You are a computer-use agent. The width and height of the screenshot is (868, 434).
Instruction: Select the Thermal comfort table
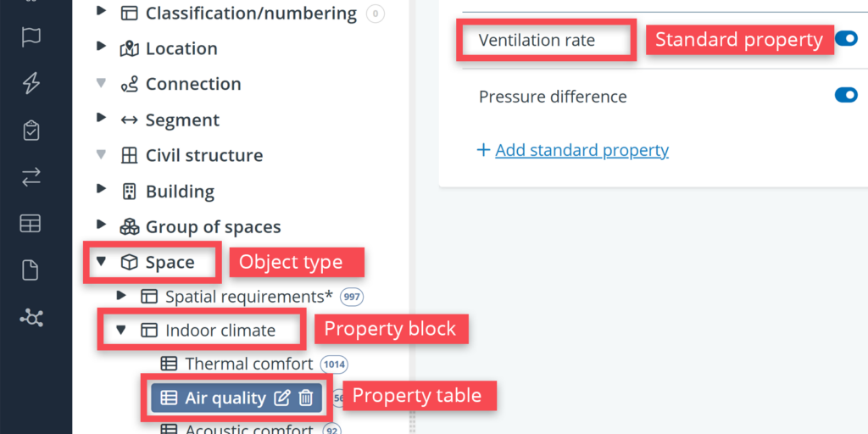coord(248,364)
